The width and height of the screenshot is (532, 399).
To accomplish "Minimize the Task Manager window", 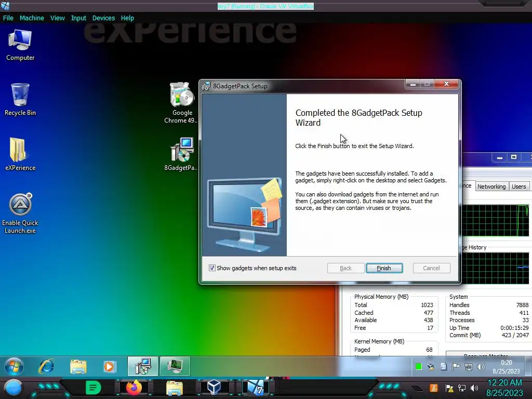I will point(499,157).
